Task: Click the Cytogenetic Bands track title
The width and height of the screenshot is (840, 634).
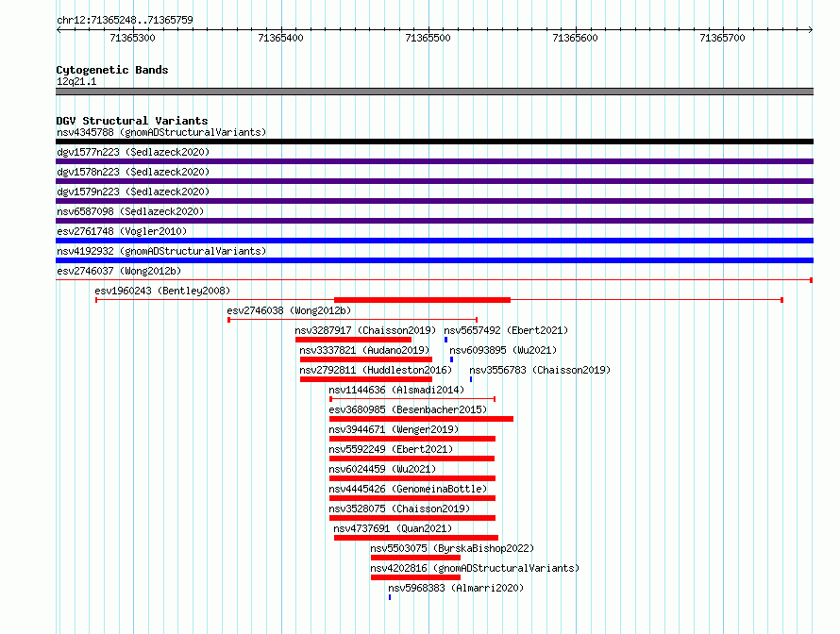Action: pos(112,70)
